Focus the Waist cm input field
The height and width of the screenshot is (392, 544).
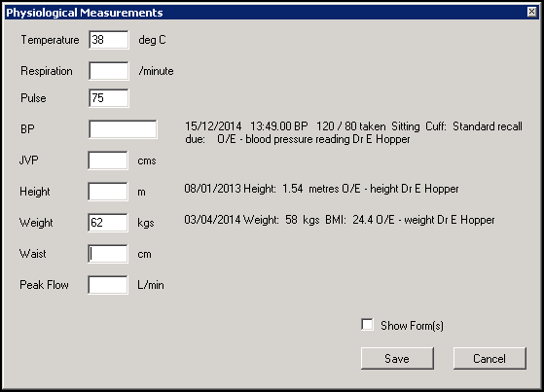[x=108, y=254]
